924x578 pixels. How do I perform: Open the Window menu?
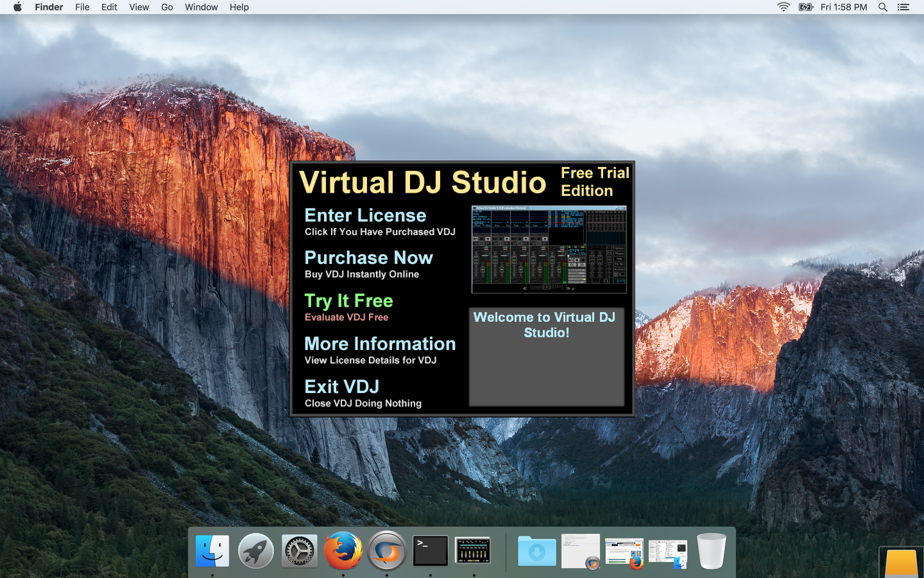[201, 7]
